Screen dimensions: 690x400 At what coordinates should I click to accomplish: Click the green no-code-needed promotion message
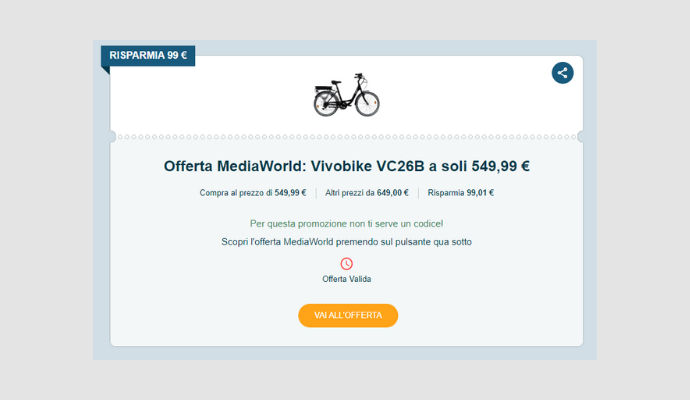pyautogui.click(x=346, y=224)
